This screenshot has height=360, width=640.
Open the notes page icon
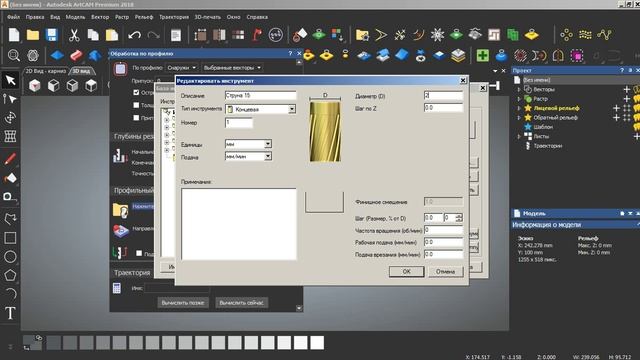point(176,35)
